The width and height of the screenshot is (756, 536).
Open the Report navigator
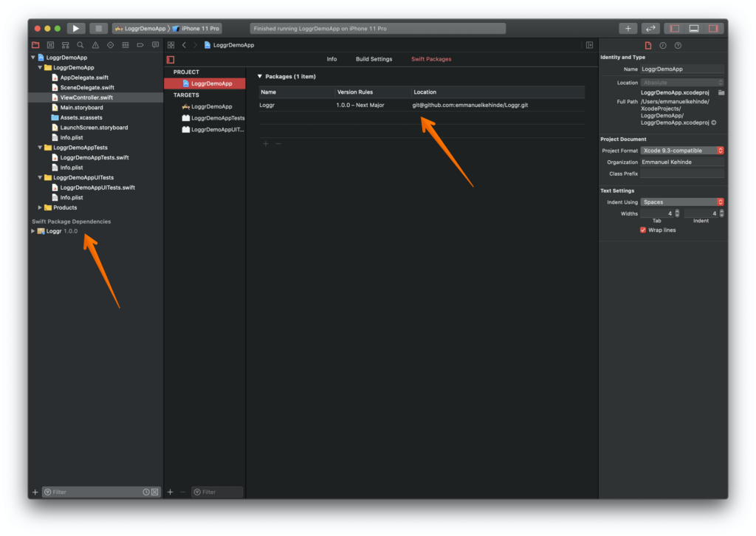(155, 45)
